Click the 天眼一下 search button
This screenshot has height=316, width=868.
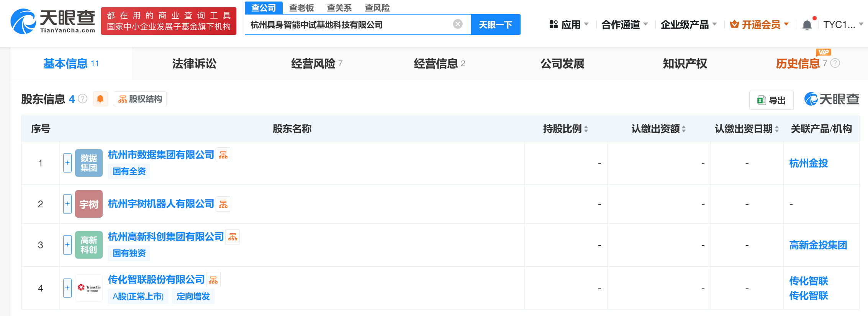pyautogui.click(x=495, y=25)
